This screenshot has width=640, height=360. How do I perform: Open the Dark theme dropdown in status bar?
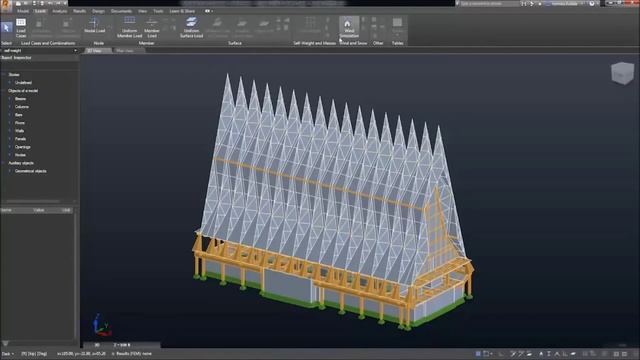7,353
